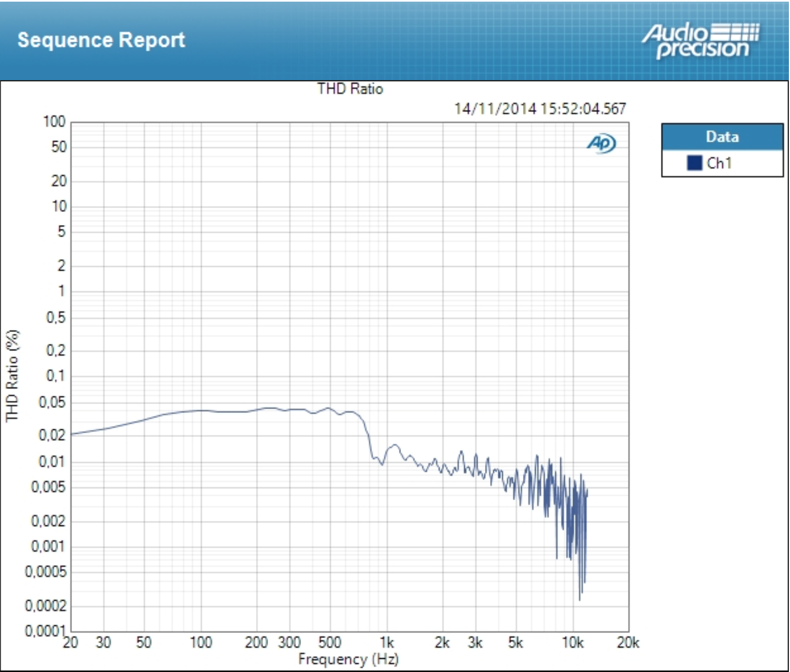The width and height of the screenshot is (790, 672).
Task: Click the 0,01 tick label
Action: click(x=52, y=462)
